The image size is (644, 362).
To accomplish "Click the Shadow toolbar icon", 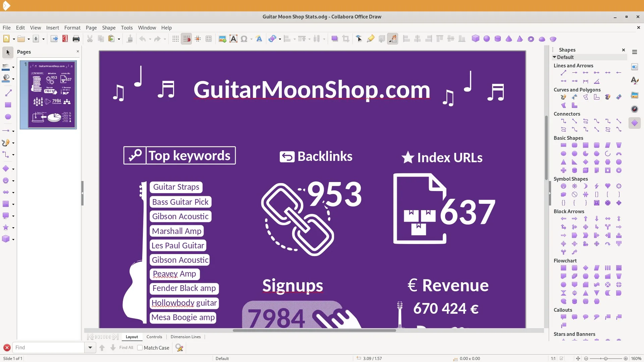I will [334, 39].
